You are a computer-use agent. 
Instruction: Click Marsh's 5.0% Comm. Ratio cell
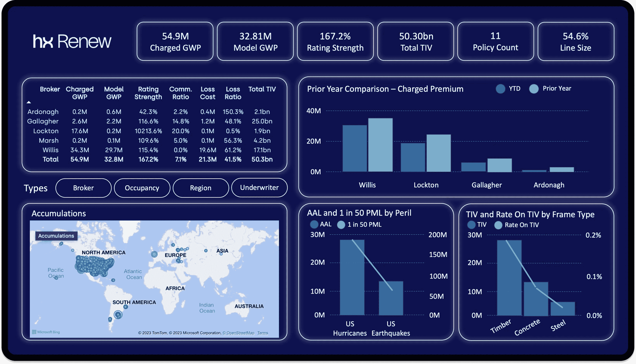point(181,141)
